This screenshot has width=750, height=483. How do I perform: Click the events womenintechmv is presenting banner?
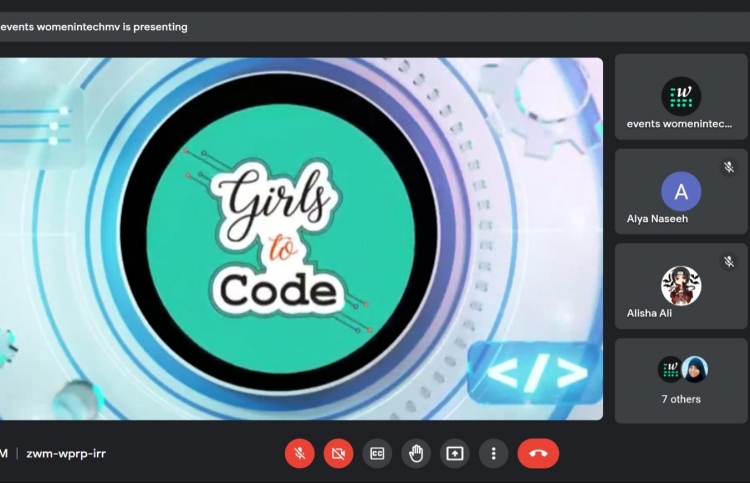pyautogui.click(x=94, y=27)
